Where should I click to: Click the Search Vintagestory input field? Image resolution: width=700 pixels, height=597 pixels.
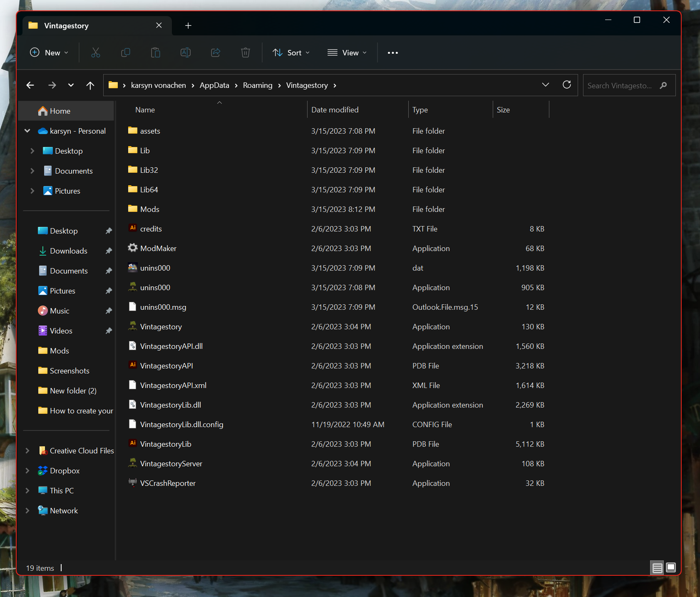pos(620,85)
